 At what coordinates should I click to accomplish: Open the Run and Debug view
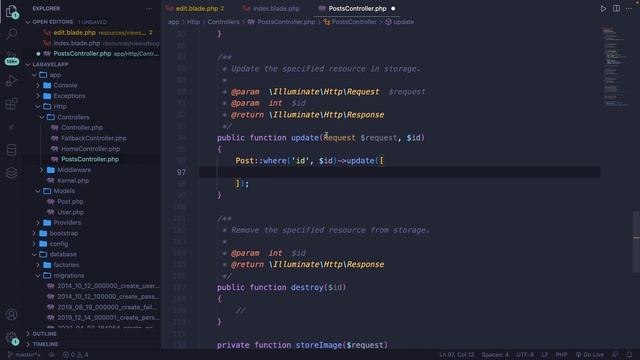(x=11, y=80)
